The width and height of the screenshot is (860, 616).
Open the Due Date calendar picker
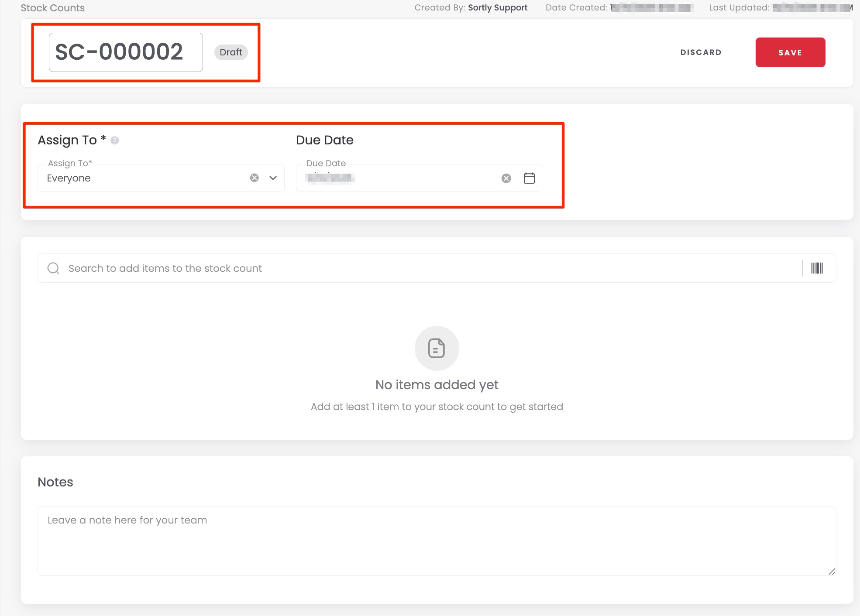pos(529,178)
